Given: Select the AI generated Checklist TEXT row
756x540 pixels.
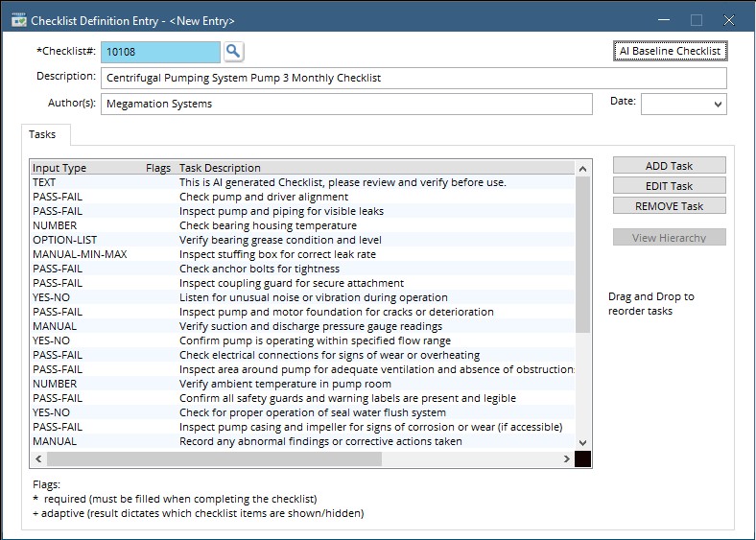Looking at the screenshot, I should (303, 182).
